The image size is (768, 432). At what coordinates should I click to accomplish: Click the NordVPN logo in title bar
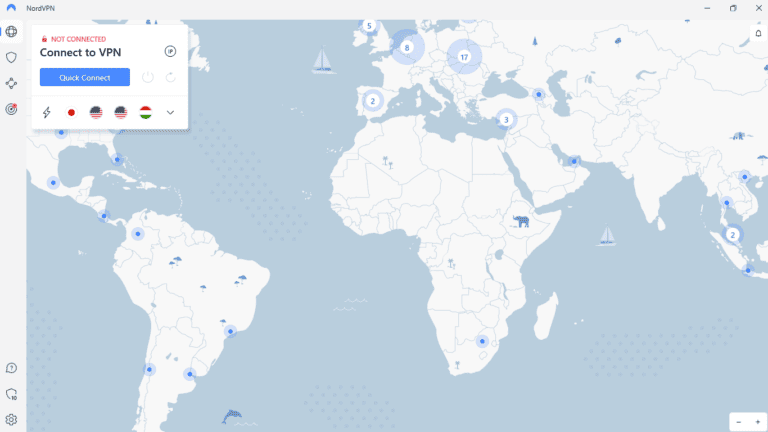pos(11,8)
